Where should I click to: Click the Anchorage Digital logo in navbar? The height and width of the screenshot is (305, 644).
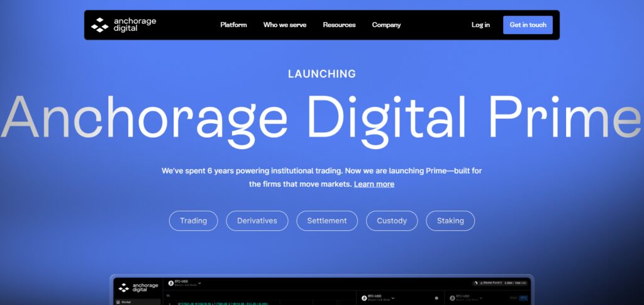(x=124, y=25)
